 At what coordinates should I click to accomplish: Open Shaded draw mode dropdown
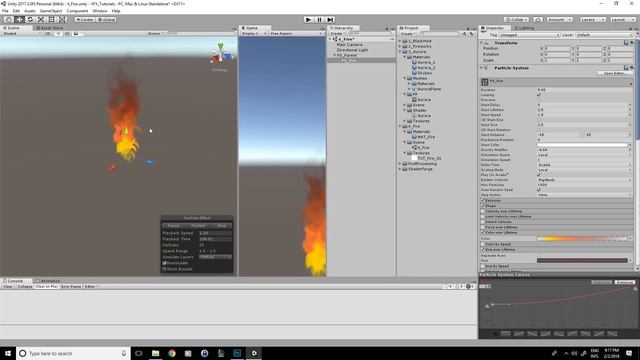(22, 33)
